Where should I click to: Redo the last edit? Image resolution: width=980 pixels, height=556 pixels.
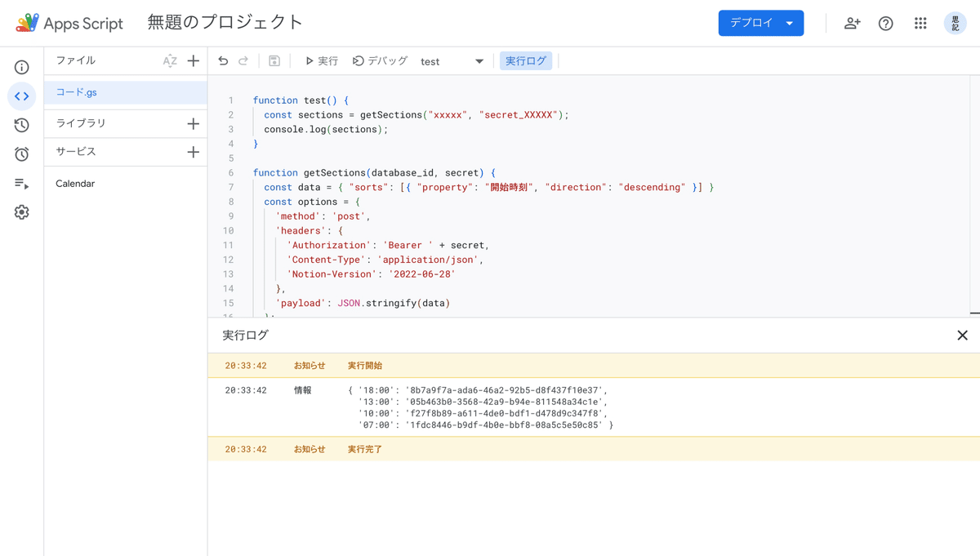243,61
